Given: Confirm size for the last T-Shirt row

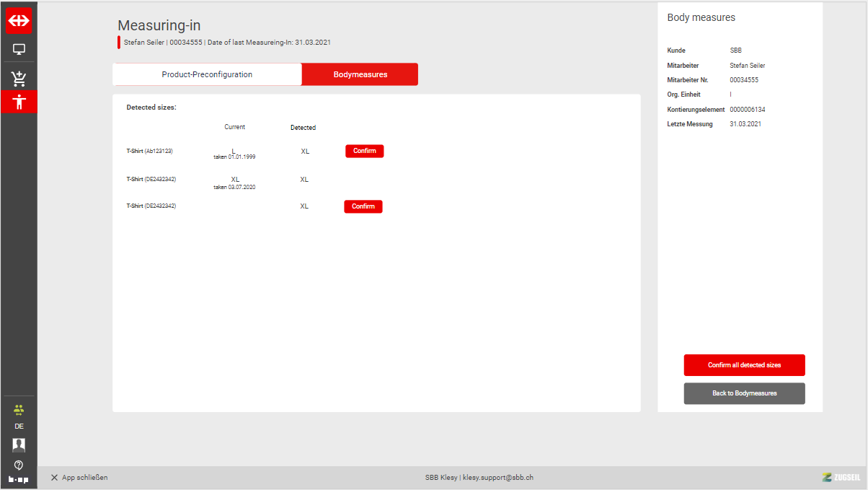Looking at the screenshot, I should [x=363, y=206].
